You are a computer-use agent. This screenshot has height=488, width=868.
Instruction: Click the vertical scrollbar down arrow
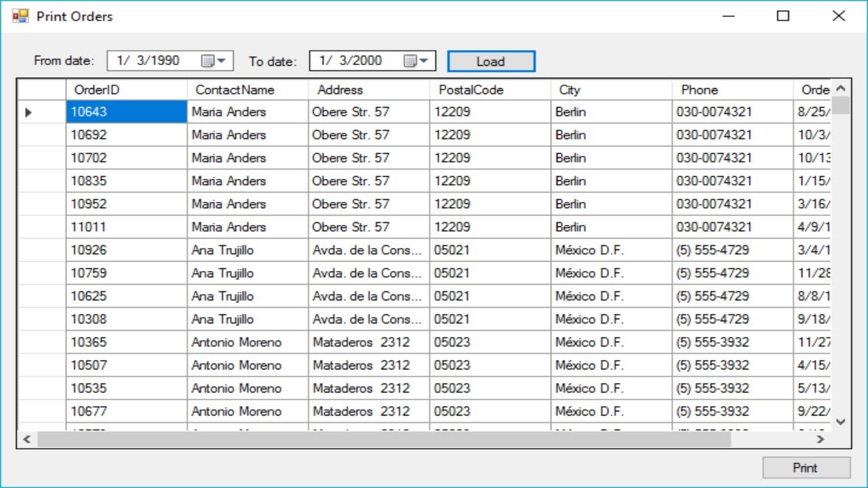coord(841,422)
